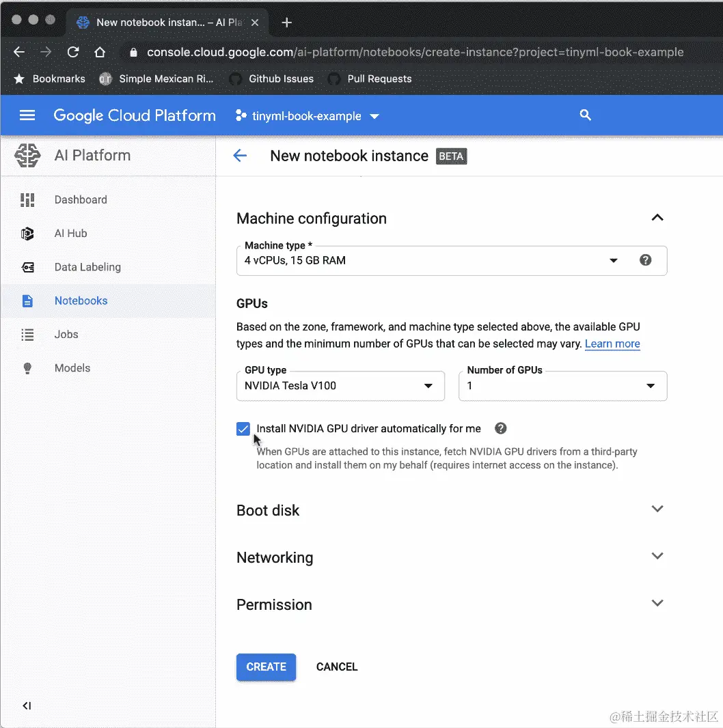
Task: Click the CANCEL button
Action: click(x=337, y=667)
